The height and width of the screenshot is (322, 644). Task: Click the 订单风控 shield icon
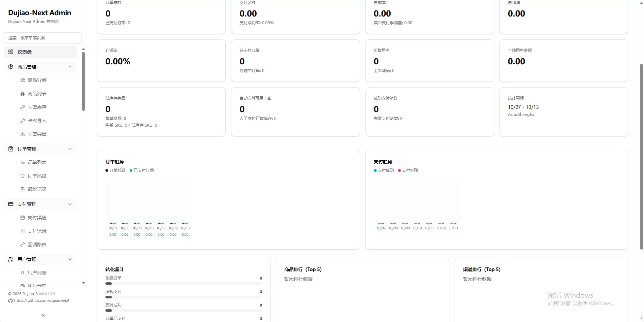pyautogui.click(x=23, y=176)
